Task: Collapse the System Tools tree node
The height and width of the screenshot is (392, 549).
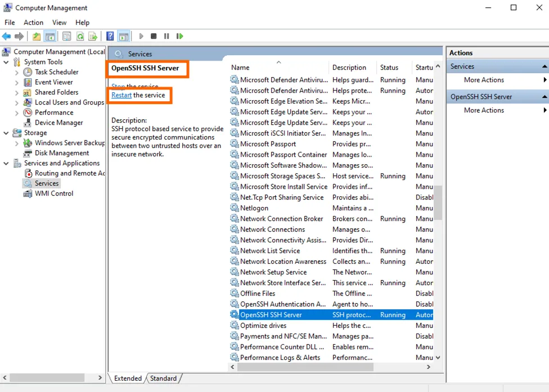Action: click(6, 62)
